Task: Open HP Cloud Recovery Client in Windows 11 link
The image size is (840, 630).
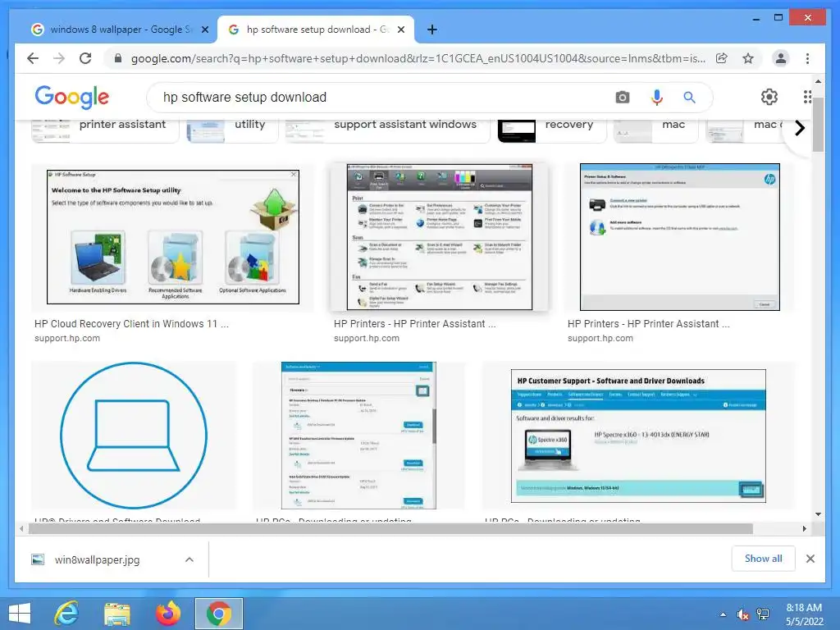Action: click(x=131, y=323)
